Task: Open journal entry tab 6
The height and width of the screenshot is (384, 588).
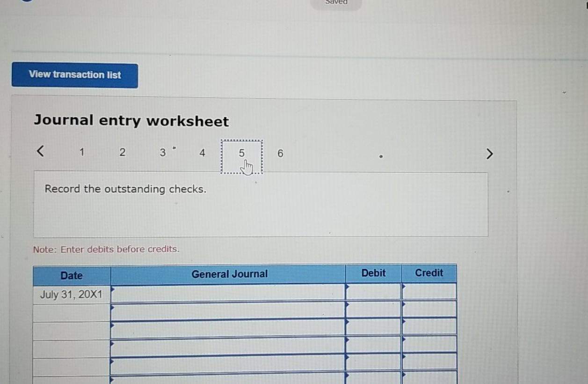Action: click(x=280, y=153)
